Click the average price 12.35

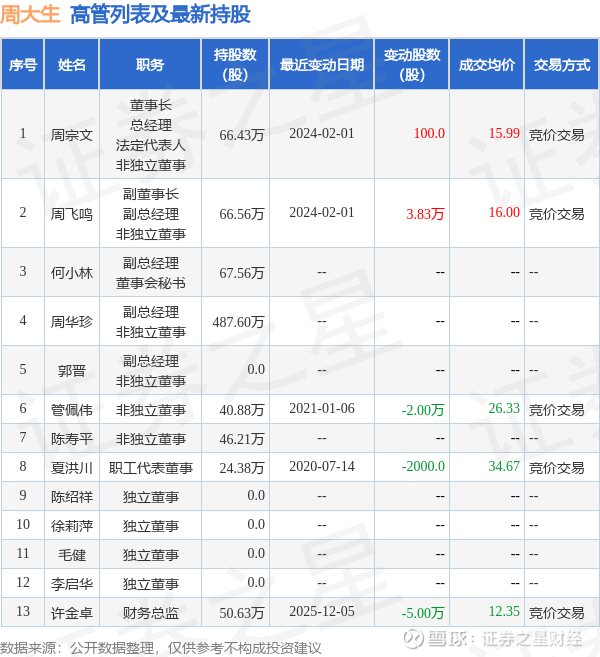(504, 611)
